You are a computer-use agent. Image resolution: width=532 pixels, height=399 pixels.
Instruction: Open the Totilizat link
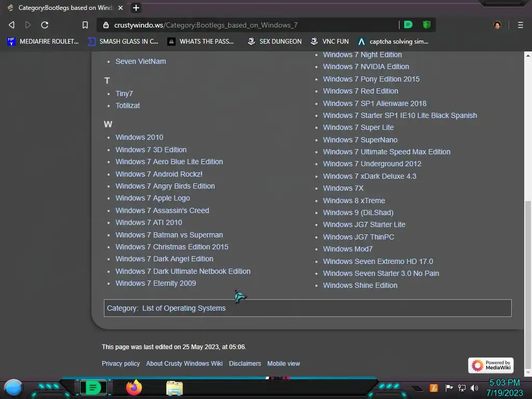click(128, 105)
